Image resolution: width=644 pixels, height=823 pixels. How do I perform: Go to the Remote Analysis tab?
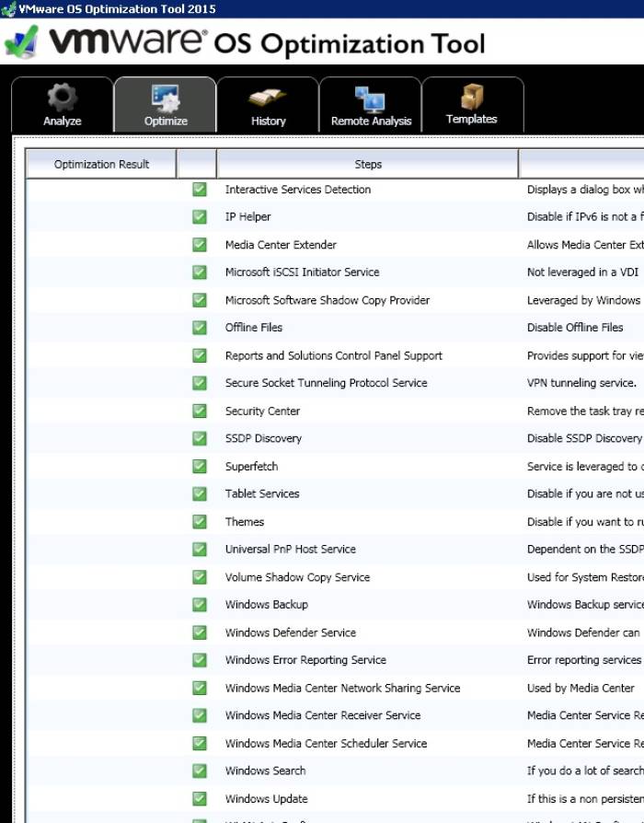371,104
